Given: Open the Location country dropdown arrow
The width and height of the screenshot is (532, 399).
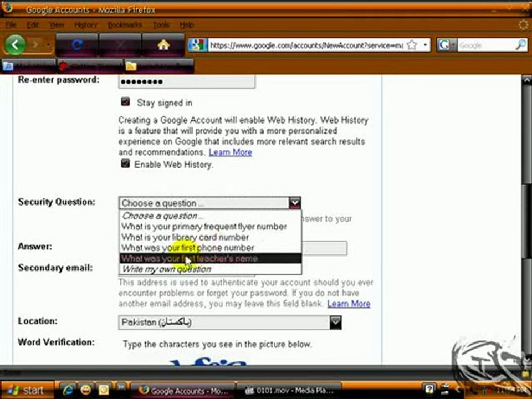Looking at the screenshot, I should (x=336, y=323).
